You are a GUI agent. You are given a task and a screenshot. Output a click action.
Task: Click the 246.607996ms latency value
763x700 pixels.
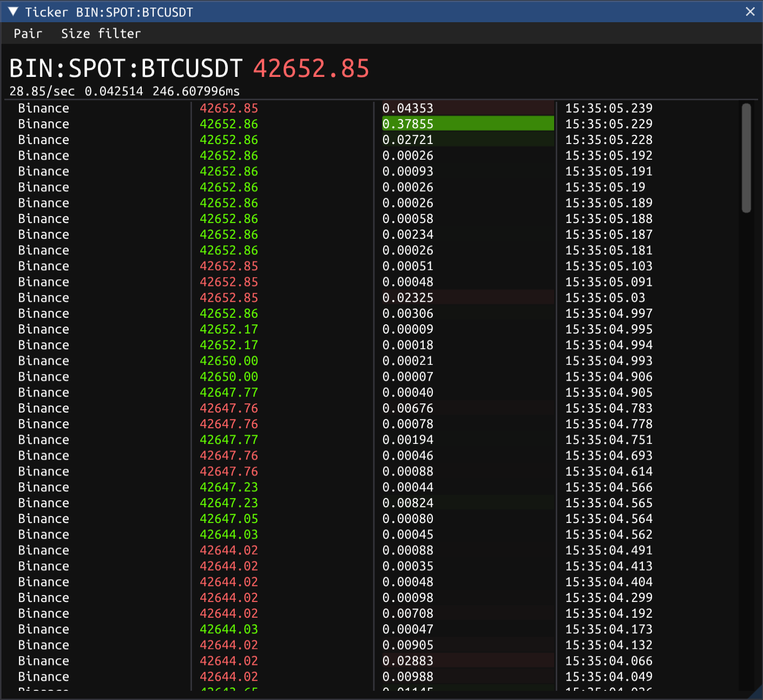tap(196, 91)
